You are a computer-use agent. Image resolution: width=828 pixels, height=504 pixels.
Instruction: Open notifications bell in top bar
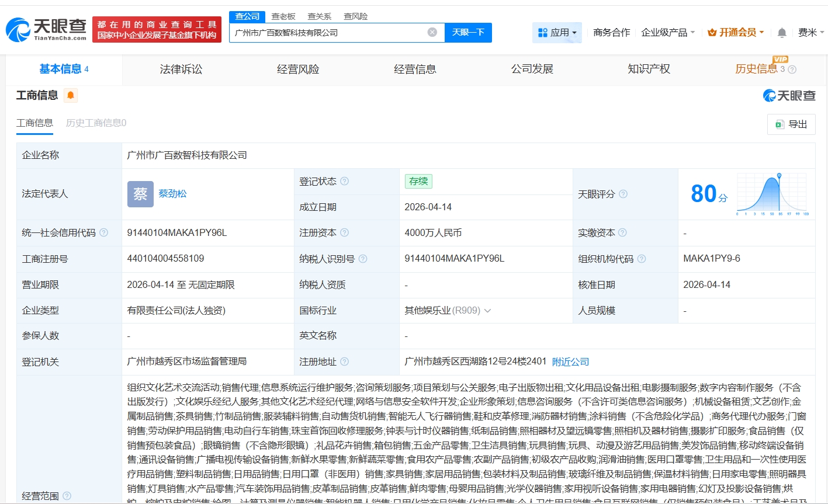pos(782,33)
